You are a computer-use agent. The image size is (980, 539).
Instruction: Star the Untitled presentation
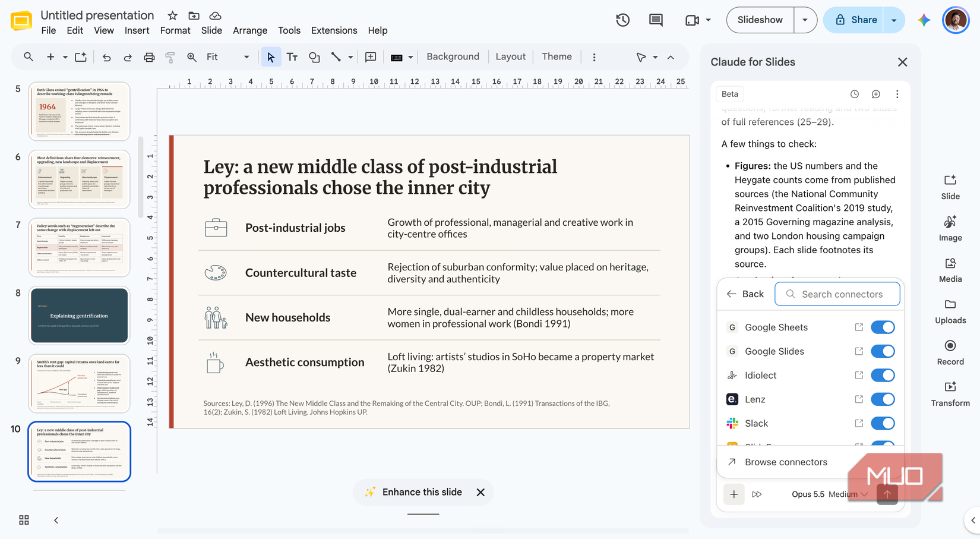click(172, 15)
